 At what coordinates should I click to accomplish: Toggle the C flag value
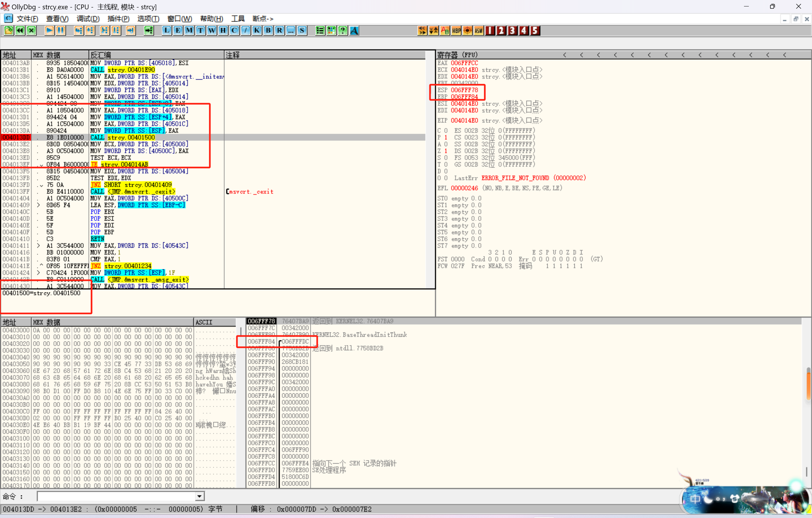(x=446, y=131)
